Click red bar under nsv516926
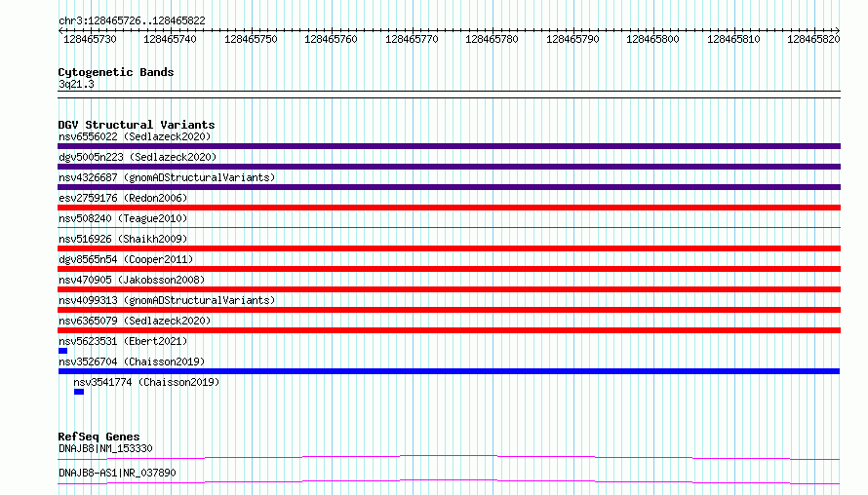The image size is (868, 495). [449, 248]
